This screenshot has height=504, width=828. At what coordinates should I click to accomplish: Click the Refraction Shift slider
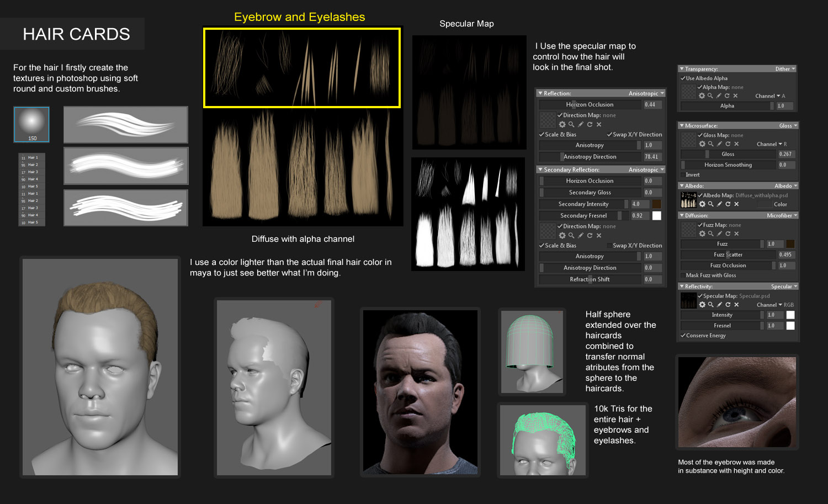[x=590, y=279]
